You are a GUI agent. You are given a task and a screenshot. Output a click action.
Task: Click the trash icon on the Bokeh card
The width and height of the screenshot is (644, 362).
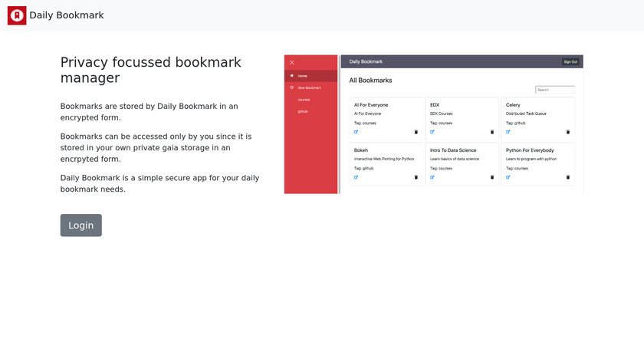416,177
